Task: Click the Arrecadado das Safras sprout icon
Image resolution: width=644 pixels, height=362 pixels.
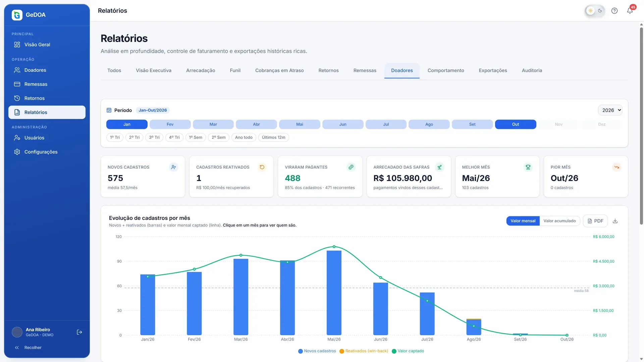Action: tap(439, 167)
